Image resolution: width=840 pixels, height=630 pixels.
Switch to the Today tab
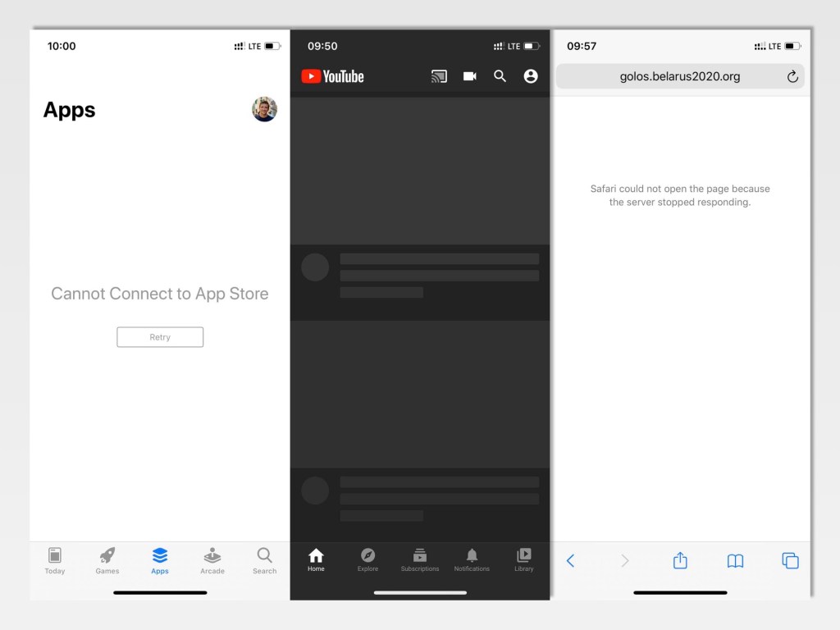[x=55, y=560]
